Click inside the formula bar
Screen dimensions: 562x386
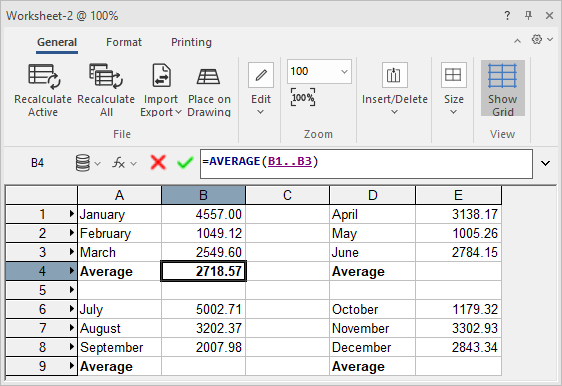366,164
